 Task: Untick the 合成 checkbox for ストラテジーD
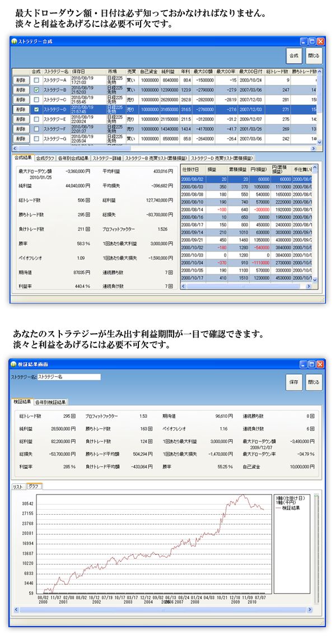[x=36, y=110]
